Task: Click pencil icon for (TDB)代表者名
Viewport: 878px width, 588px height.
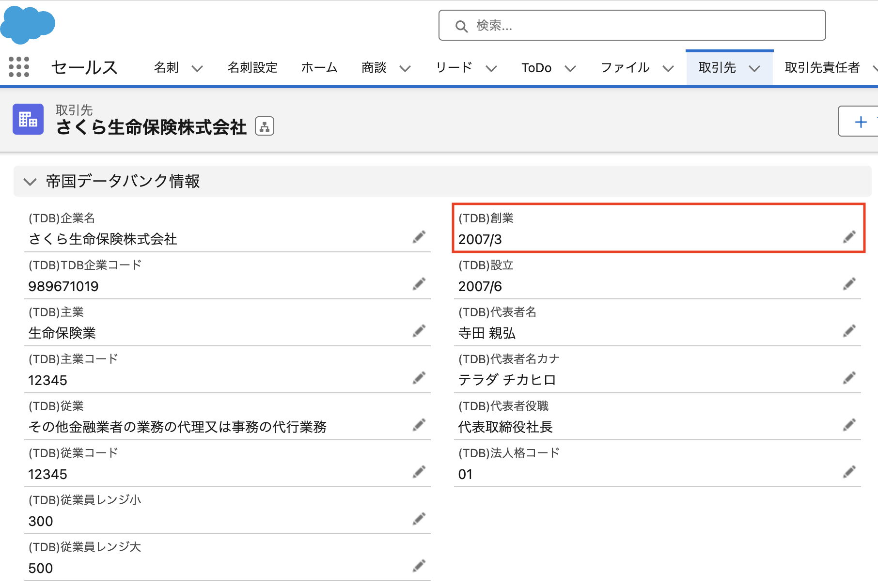Action: [849, 331]
